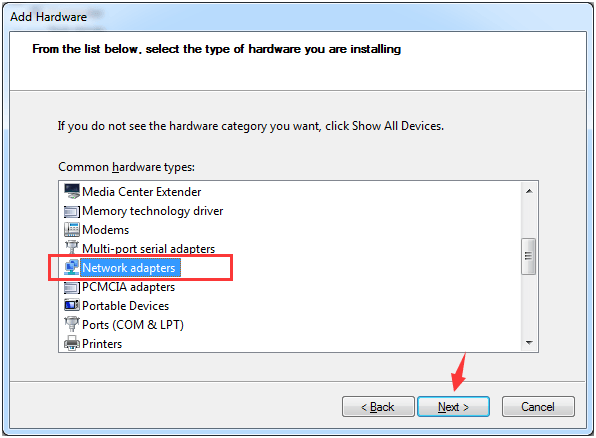Click the Modems phone icon
The width and height of the screenshot is (596, 438).
(72, 230)
